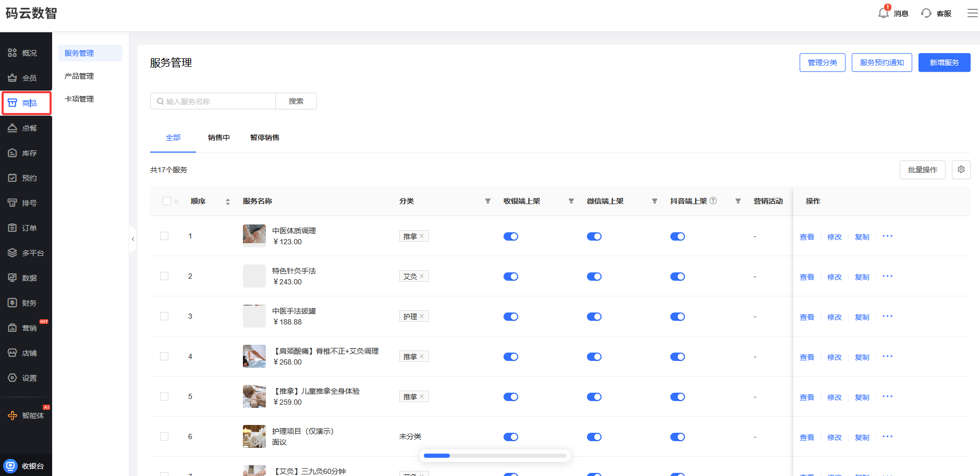Open the 收银端上架 column filter dropdown
Screen dimensions: 980x476
pos(571,201)
